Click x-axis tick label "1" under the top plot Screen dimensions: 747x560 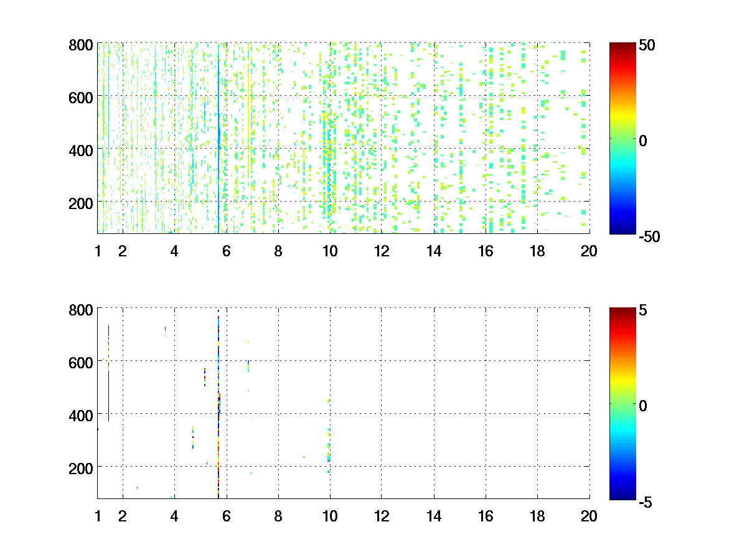click(98, 251)
